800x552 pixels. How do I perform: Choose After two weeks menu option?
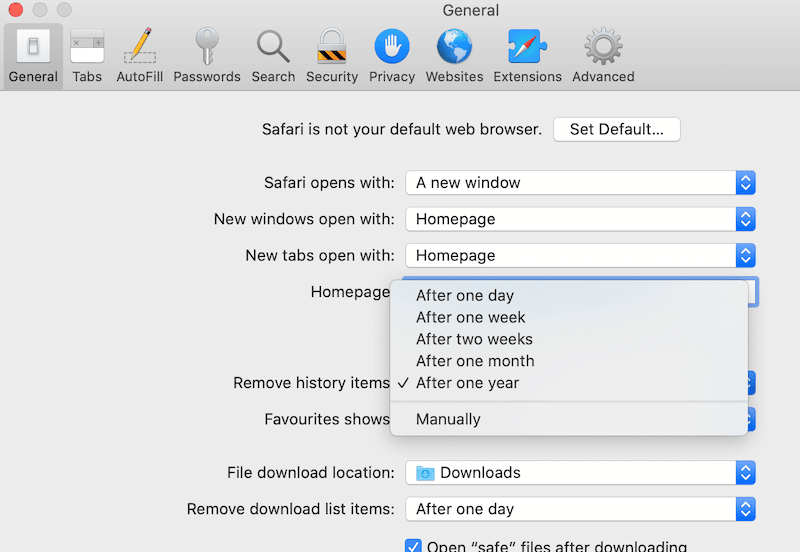tap(474, 339)
